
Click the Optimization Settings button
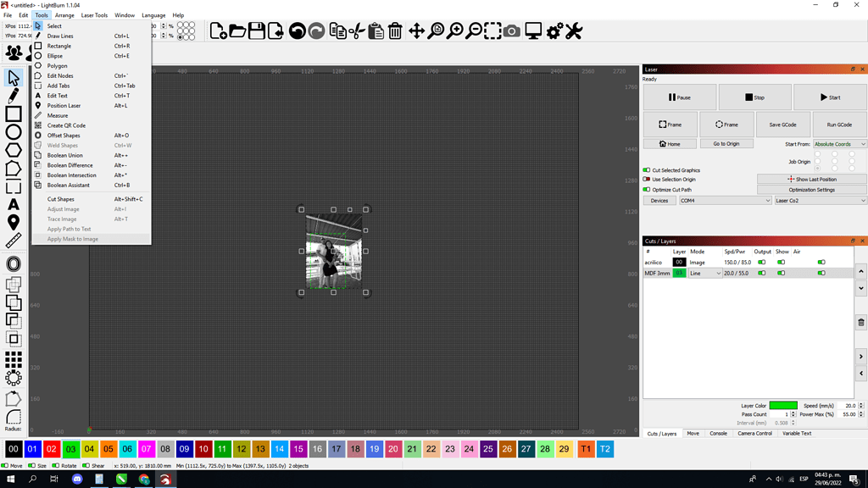pyautogui.click(x=811, y=190)
